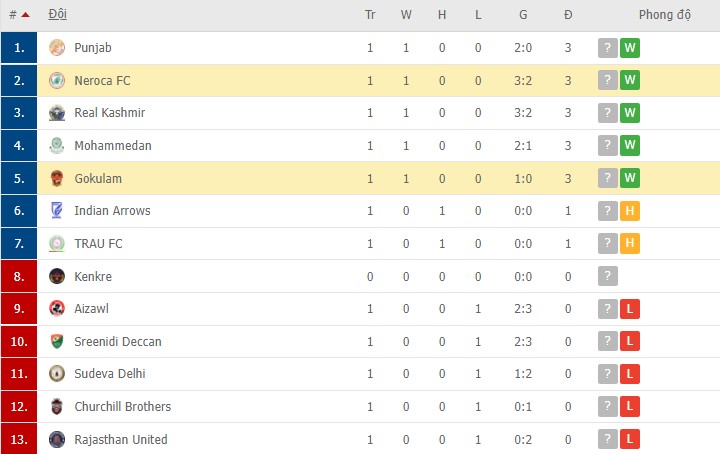
Task: Click the Punjab team crest icon
Action: tap(57, 48)
